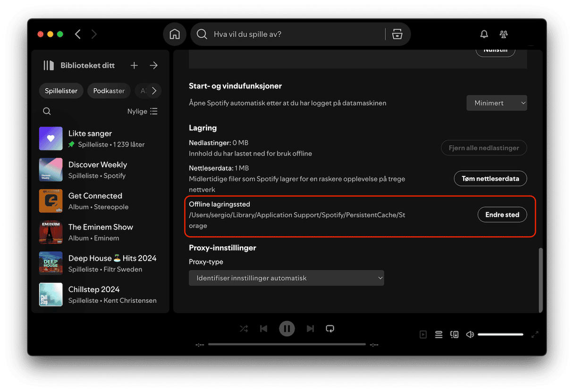Screen dimensions: 574x392
Task: Click Discover Weekly cover thumbnail
Action: coord(51,170)
